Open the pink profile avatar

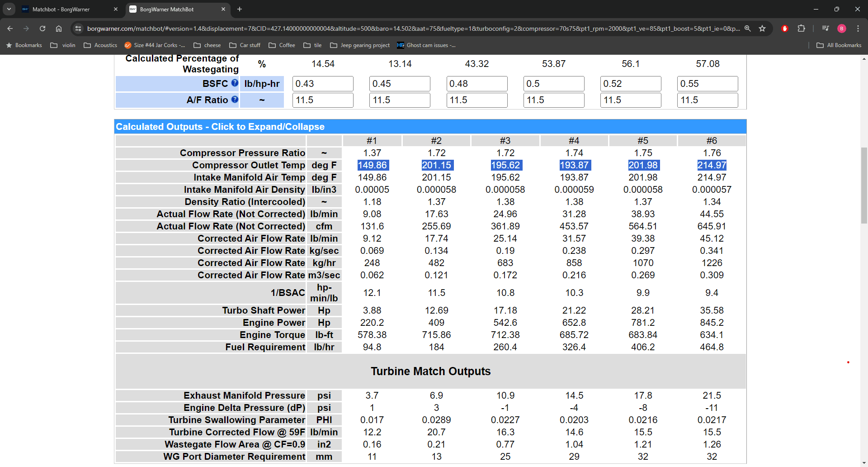842,29
